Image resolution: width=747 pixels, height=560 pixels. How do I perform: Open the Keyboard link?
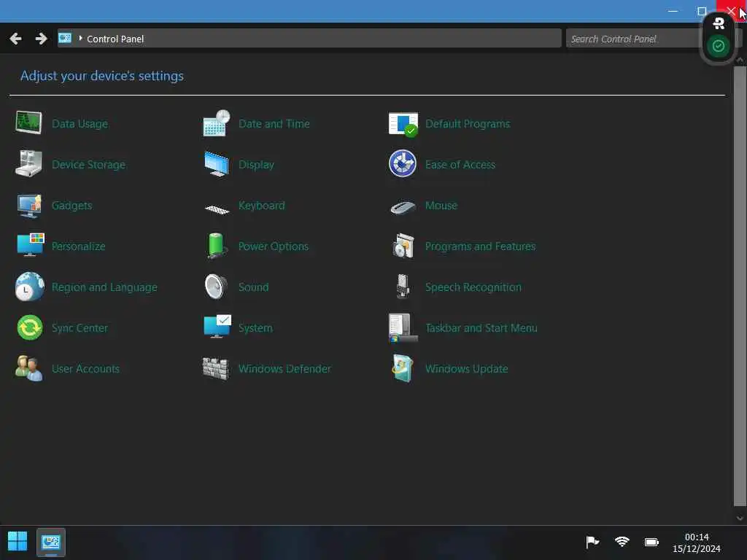[262, 206]
